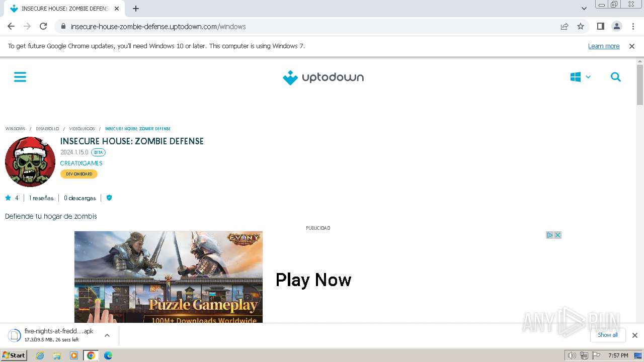Share this page icon
This screenshot has width=644, height=362.
[565, 26]
